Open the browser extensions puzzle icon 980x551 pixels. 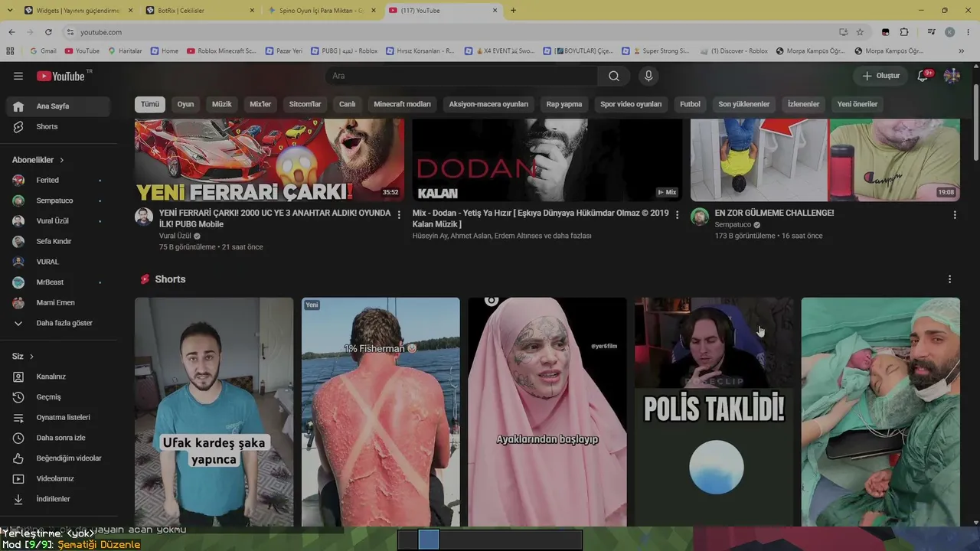[x=904, y=32]
